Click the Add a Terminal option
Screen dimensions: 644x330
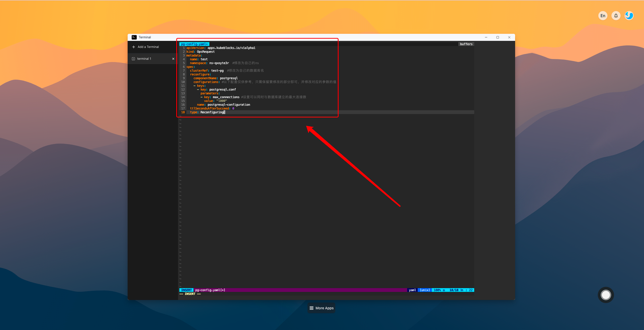point(147,46)
